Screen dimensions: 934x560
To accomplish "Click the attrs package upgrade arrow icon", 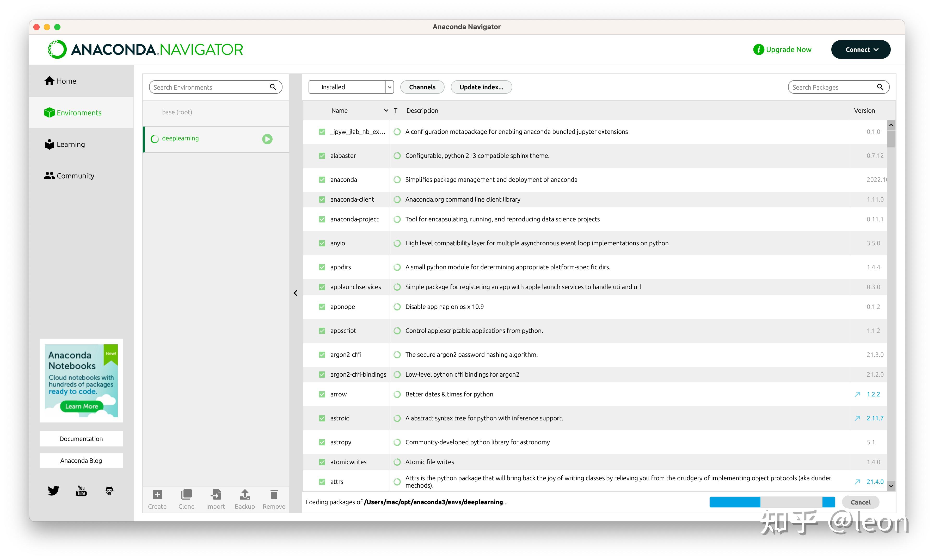I will coord(857,482).
